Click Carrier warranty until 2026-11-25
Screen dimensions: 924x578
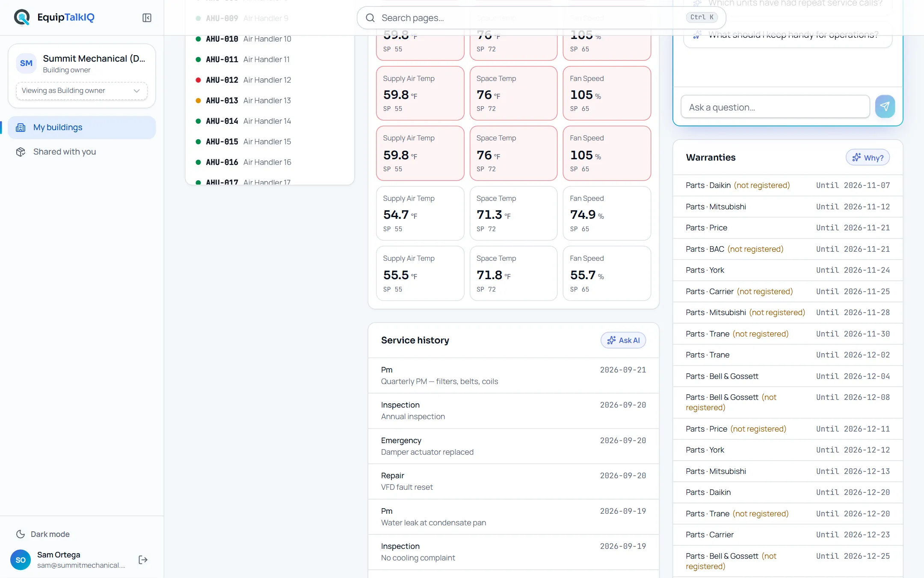pos(788,292)
